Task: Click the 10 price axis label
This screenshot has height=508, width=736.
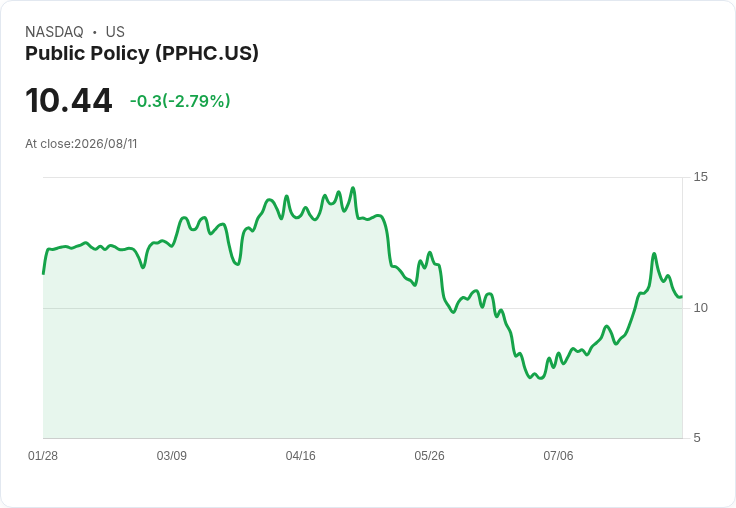Action: click(700, 308)
